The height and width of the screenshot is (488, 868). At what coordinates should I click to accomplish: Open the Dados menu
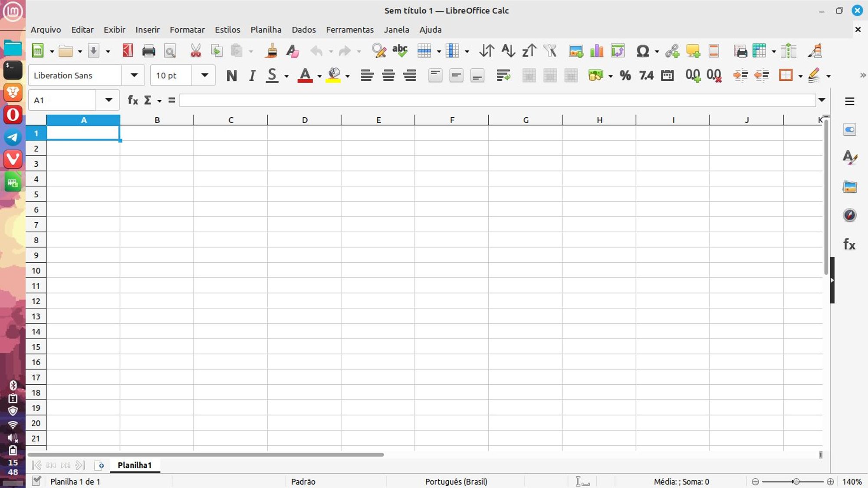click(303, 29)
